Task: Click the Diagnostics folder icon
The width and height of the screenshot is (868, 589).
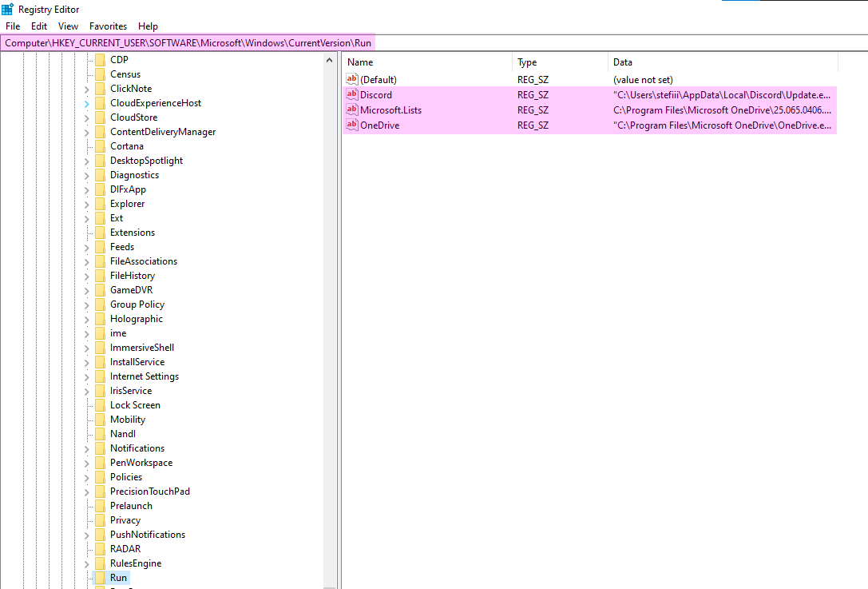Action: click(100, 174)
